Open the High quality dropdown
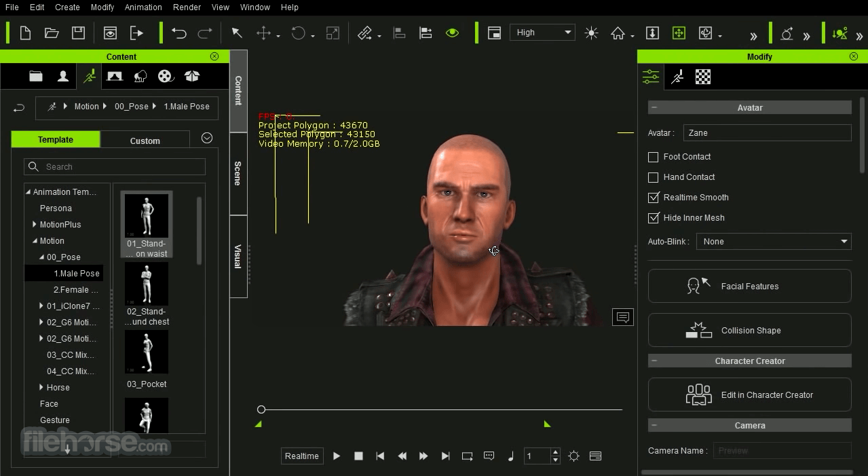Screen dimensions: 868x476 pyautogui.click(x=543, y=33)
